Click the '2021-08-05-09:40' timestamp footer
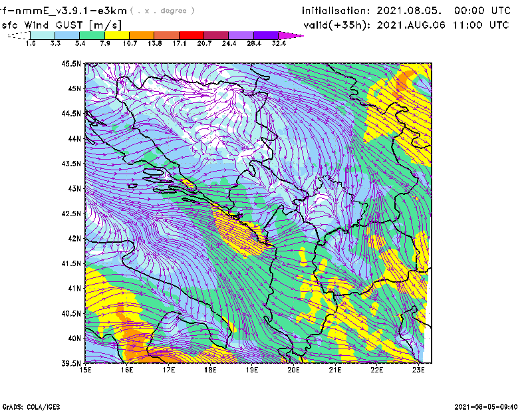Viewport: 532px width, 411px height. coord(486,407)
